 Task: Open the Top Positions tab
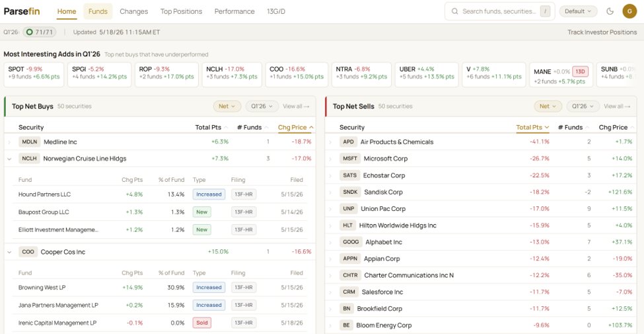point(181,11)
